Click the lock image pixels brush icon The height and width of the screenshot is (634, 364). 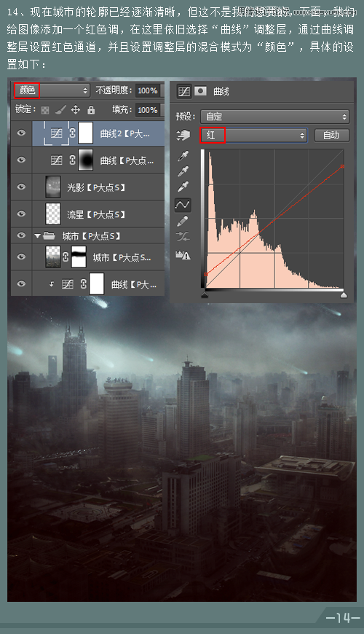60,109
